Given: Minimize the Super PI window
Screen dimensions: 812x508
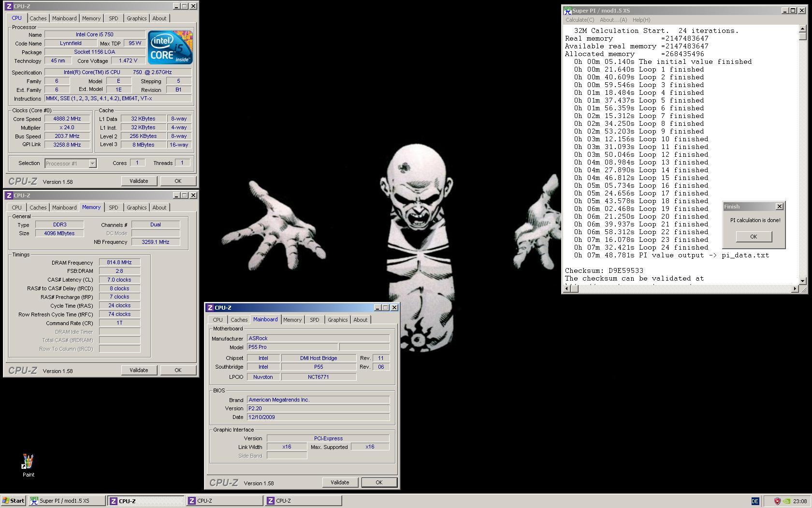Looking at the screenshot, I should click(784, 11).
